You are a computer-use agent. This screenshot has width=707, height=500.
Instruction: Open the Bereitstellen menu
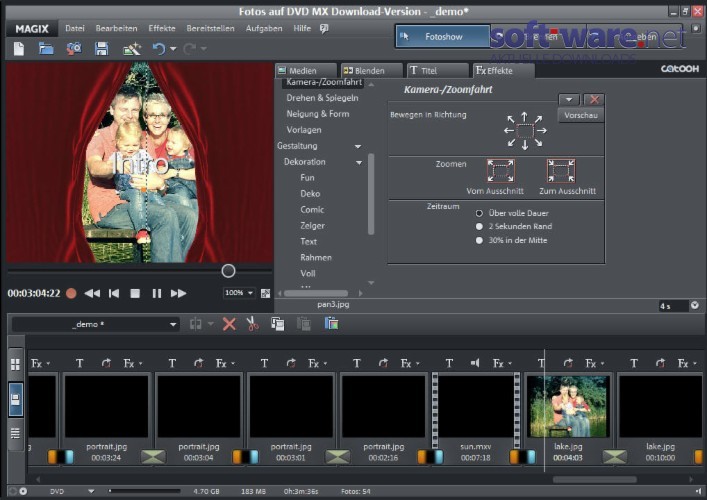pos(211,28)
